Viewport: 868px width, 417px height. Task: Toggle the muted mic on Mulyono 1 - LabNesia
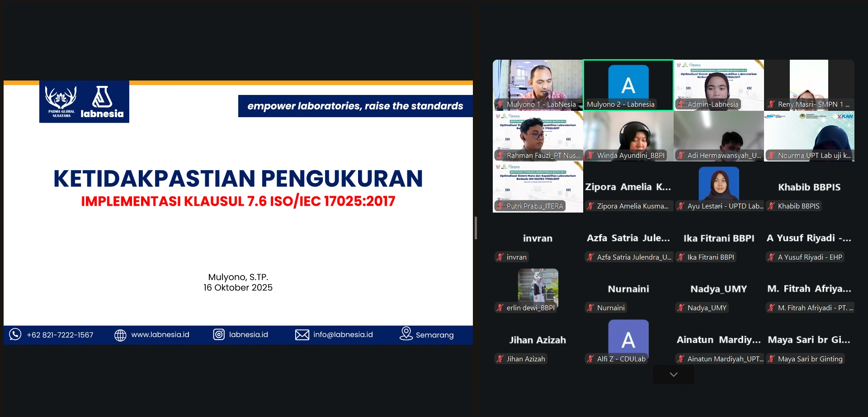coord(500,104)
